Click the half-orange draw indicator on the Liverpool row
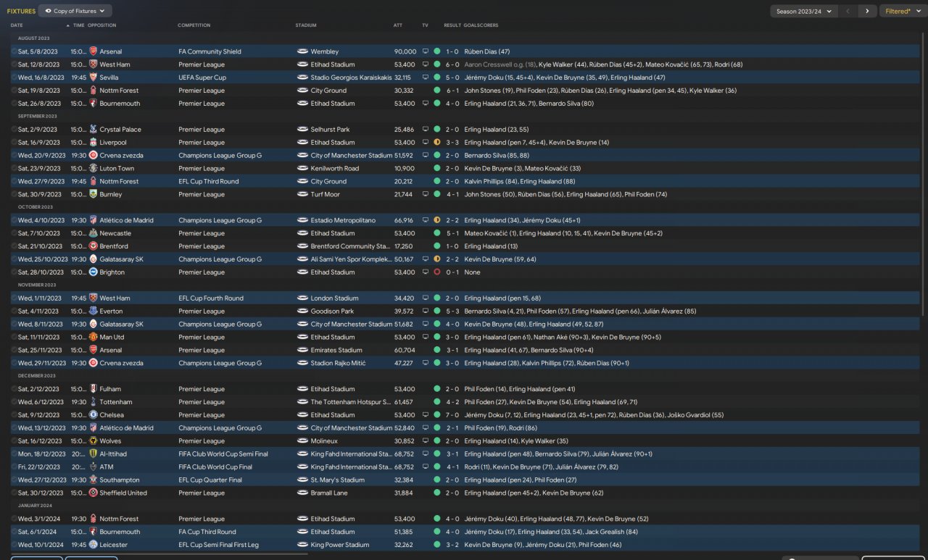The image size is (928, 560). (x=436, y=143)
